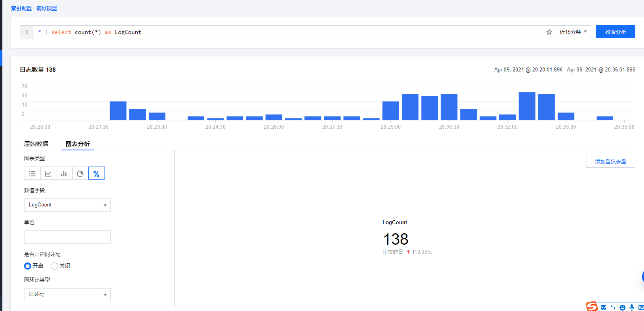Click the Sogou input method logo
Screen dimensions: 644x311
592,306
